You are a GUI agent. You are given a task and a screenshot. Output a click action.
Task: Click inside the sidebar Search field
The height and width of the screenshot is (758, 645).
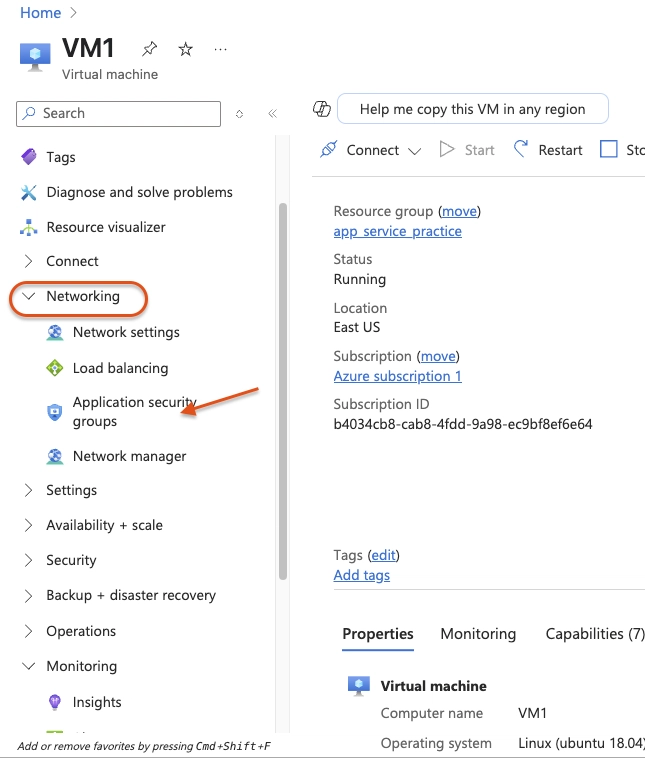(118, 114)
